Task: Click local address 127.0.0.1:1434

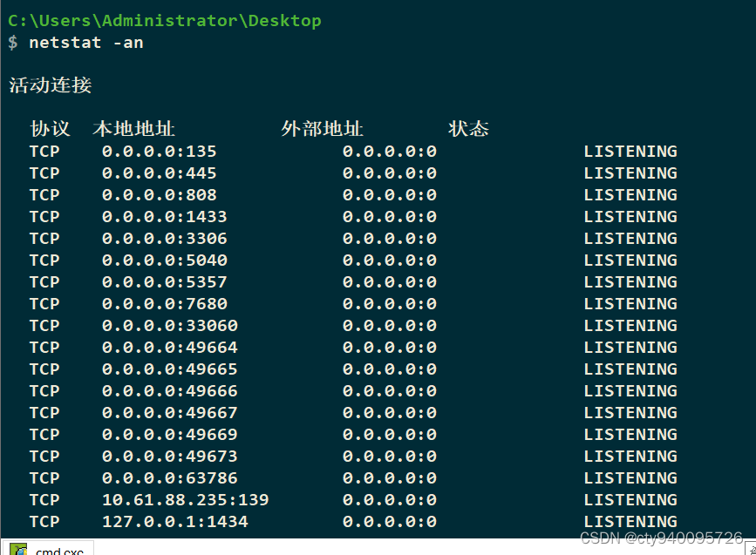Action: 175,522
